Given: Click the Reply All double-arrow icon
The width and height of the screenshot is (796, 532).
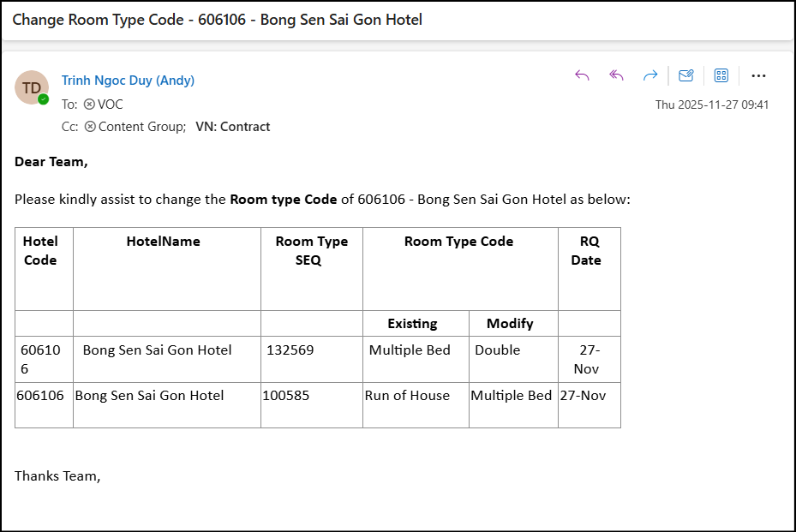Looking at the screenshot, I should [616, 75].
